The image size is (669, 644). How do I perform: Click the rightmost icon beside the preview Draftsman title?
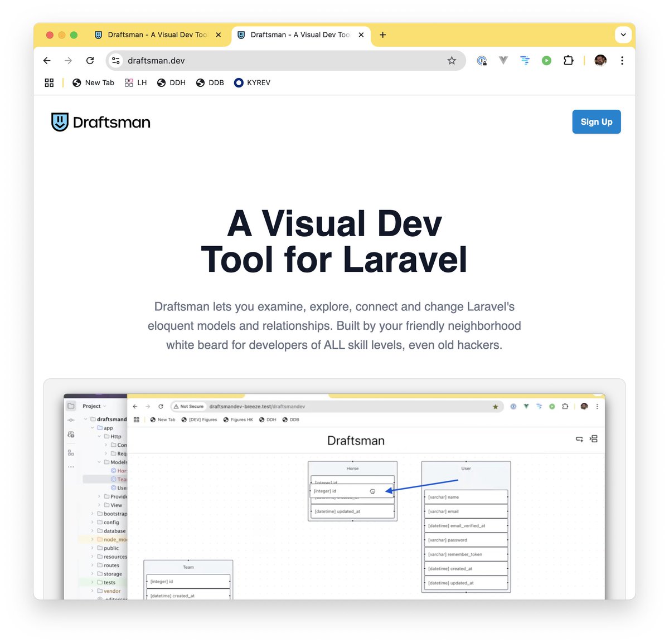(594, 439)
